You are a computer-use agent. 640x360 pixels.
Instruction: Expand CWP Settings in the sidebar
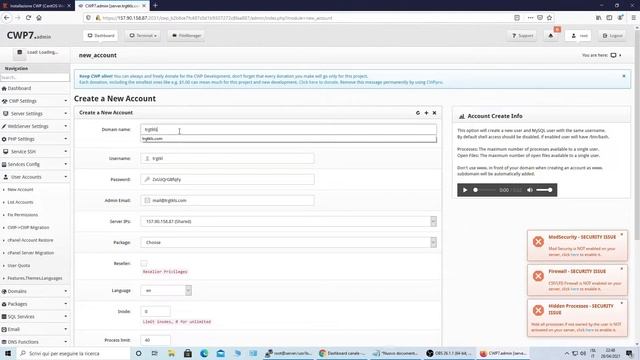pos(35,101)
